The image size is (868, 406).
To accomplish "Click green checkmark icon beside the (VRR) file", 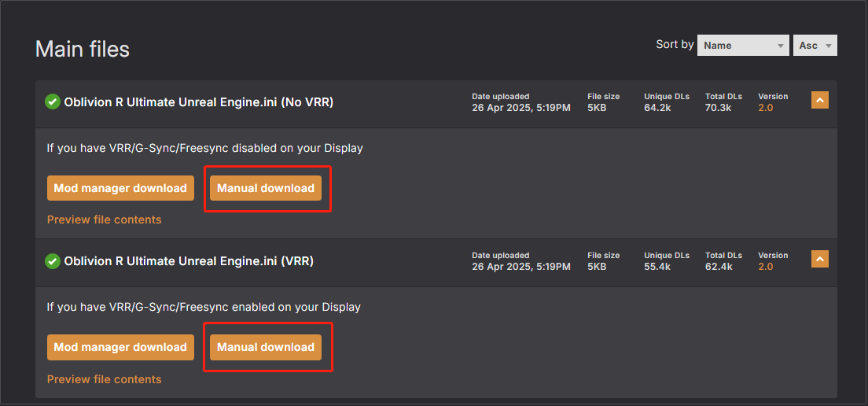I will coord(53,261).
